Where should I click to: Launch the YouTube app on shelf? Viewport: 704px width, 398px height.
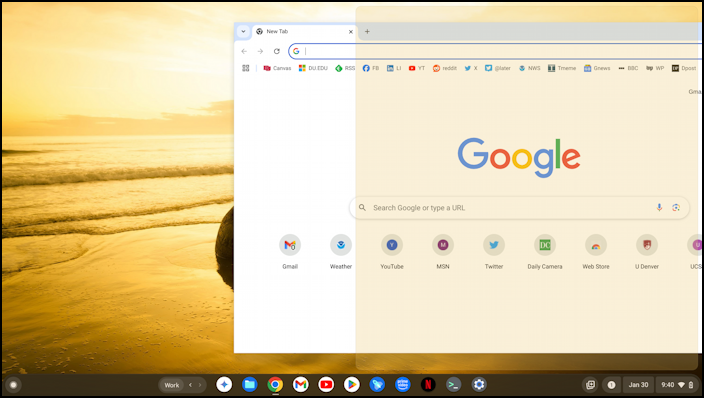[326, 385]
